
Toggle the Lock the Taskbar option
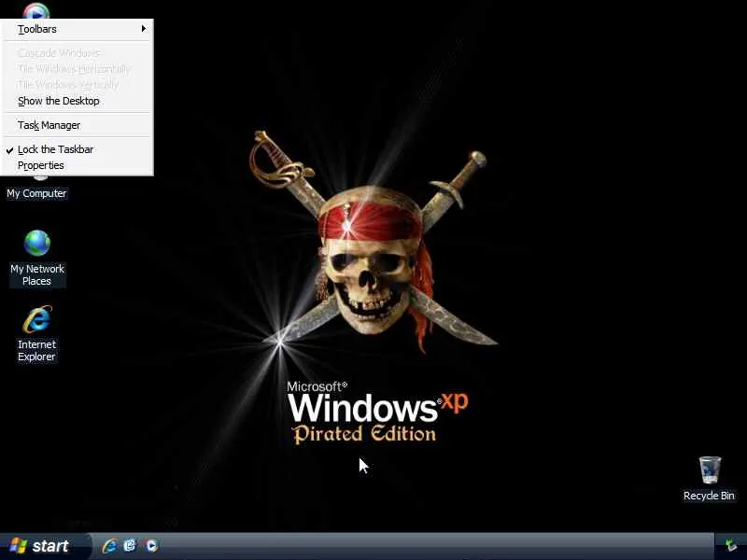coord(78,149)
